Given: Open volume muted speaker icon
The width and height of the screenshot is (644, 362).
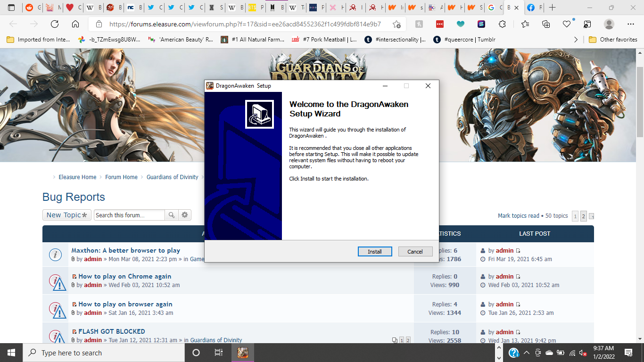Looking at the screenshot, I should pyautogui.click(x=583, y=353).
